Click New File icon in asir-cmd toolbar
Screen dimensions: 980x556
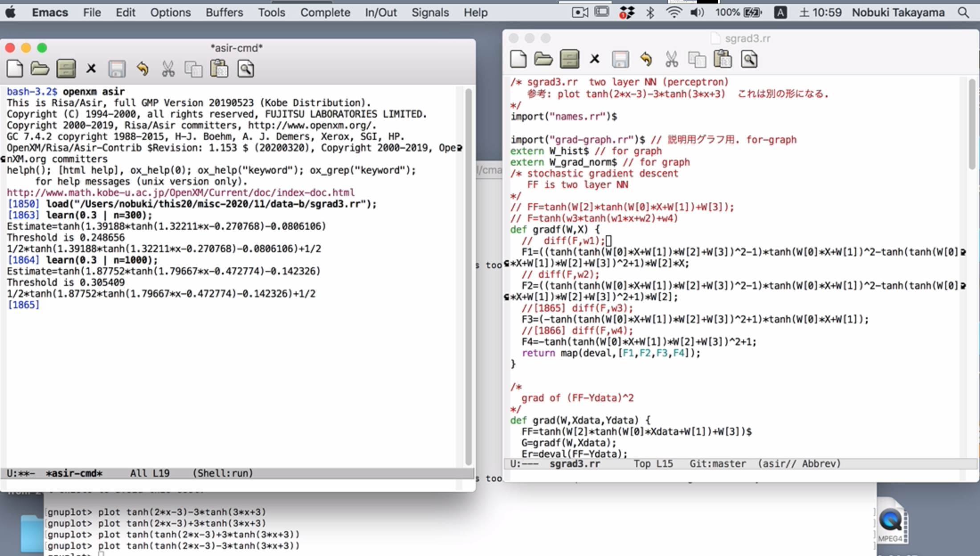(15, 69)
